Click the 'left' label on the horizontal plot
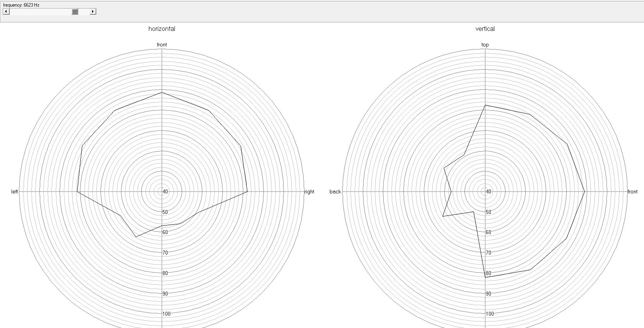The image size is (644, 328). 15,192
